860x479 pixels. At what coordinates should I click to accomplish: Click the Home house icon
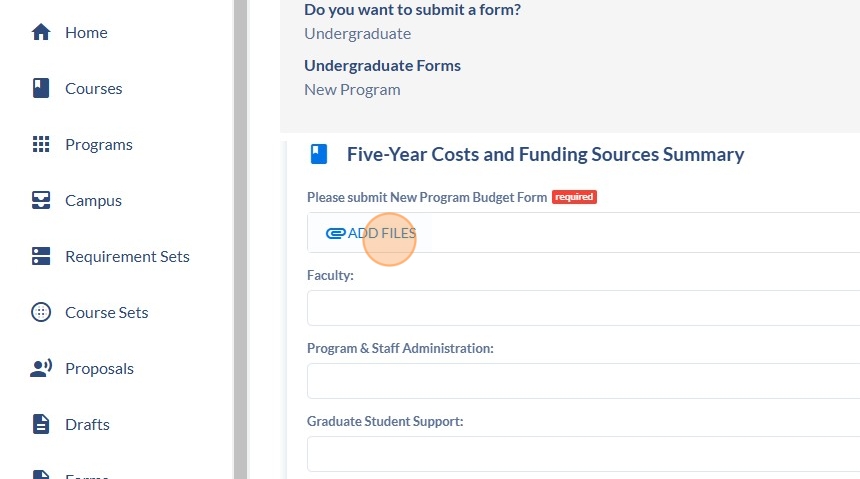[41, 32]
